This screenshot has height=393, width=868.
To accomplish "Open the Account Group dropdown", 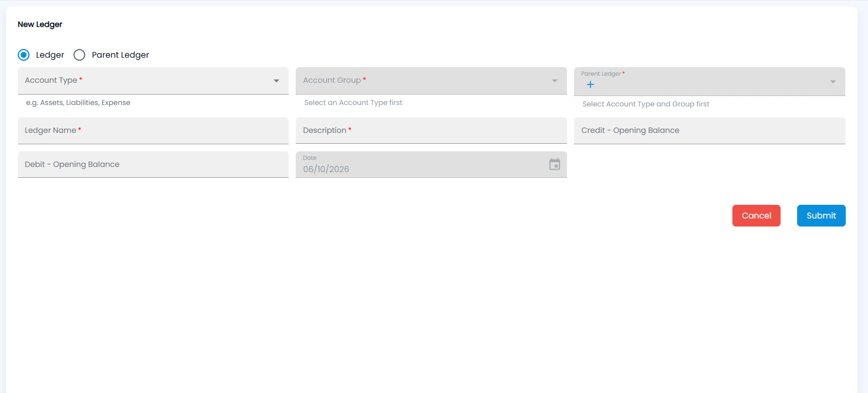I will (x=431, y=81).
